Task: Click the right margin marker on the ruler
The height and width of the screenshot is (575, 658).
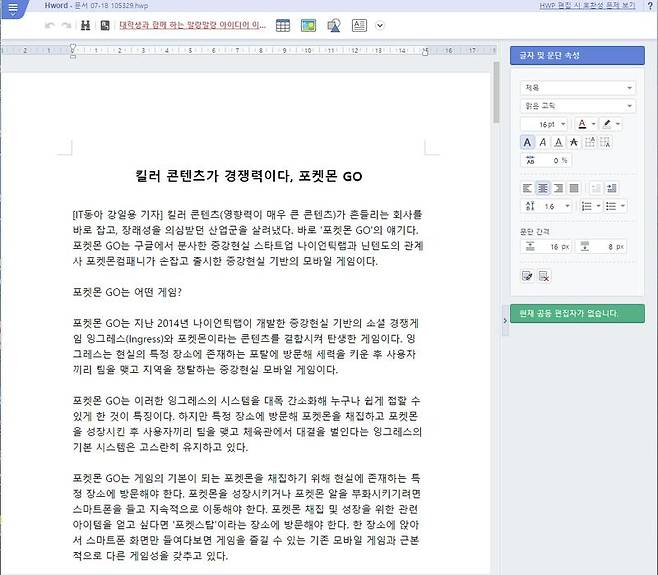Action: pyautogui.click(x=425, y=51)
